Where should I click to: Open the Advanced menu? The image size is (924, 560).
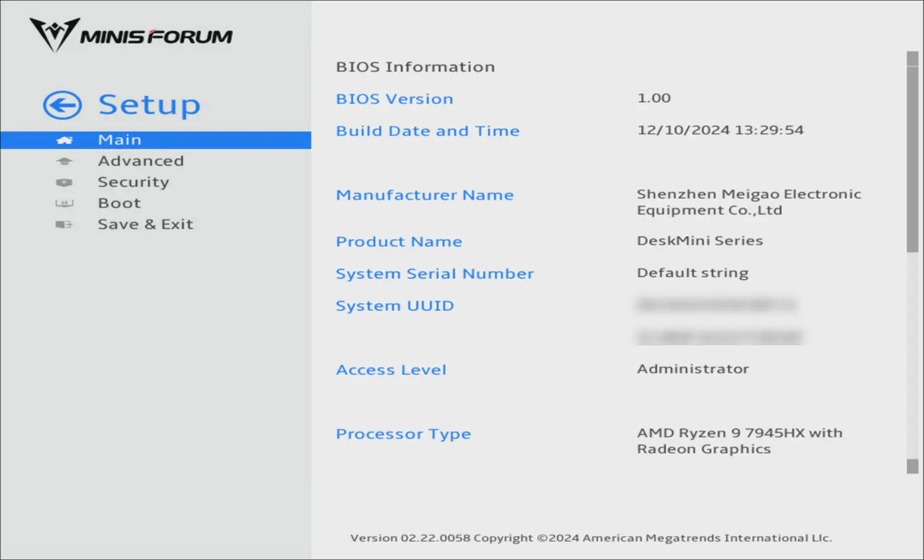click(141, 161)
